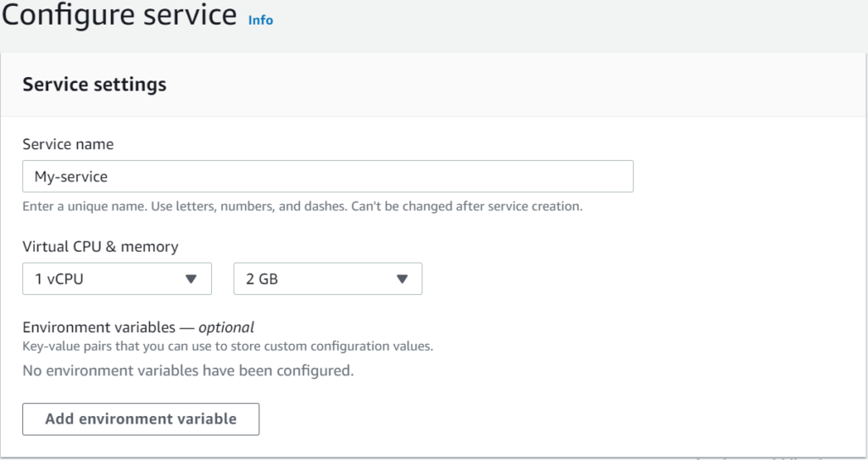This screenshot has width=868, height=460.
Task: Click the down arrow in the vCPU selector
Action: point(191,279)
